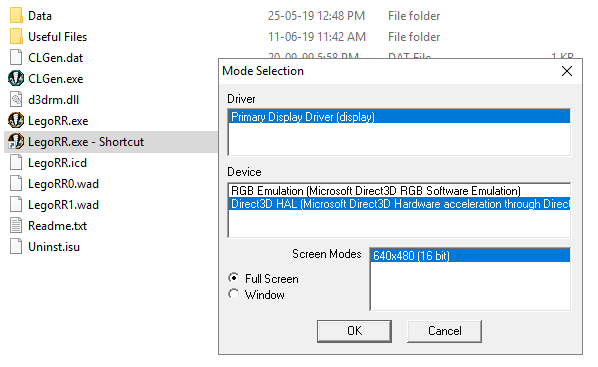Click the LegoRR.icd file icon

tap(16, 163)
